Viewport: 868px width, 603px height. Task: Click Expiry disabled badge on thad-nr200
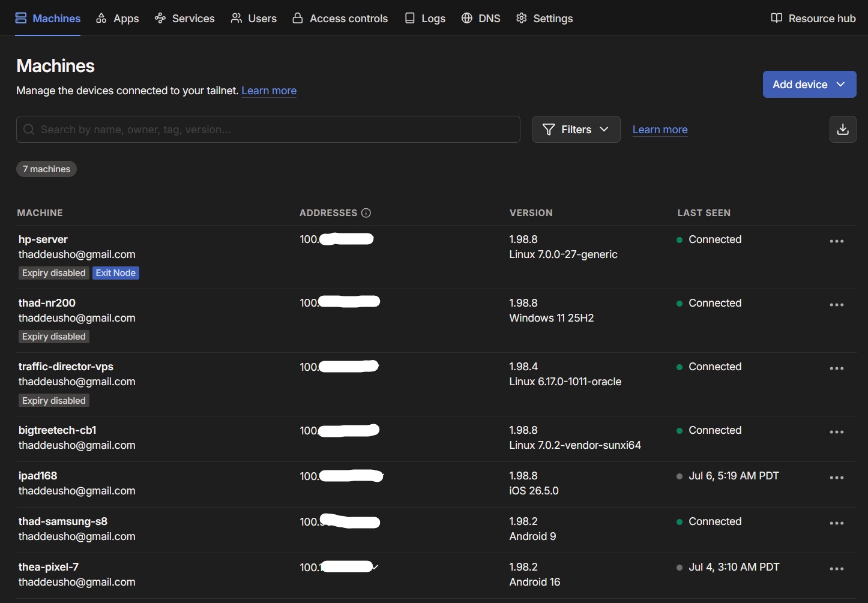click(54, 337)
